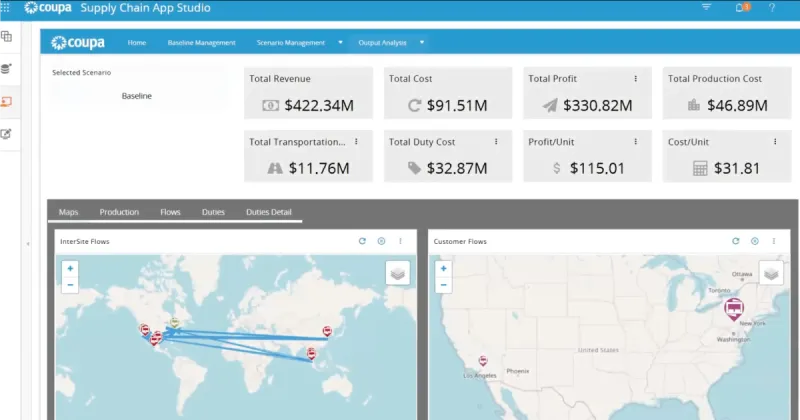The width and height of the screenshot is (800, 420).
Task: Switch to the Production tab
Action: tap(119, 212)
